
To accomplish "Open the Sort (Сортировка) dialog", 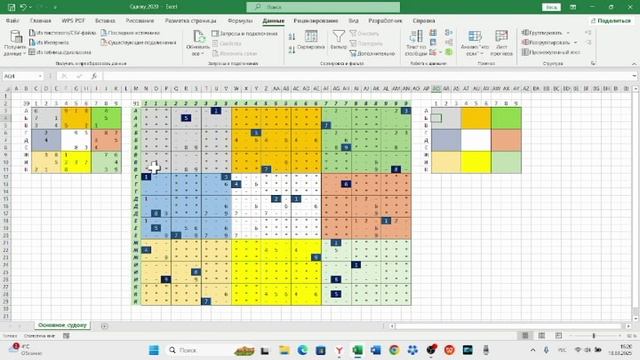I will point(311,40).
